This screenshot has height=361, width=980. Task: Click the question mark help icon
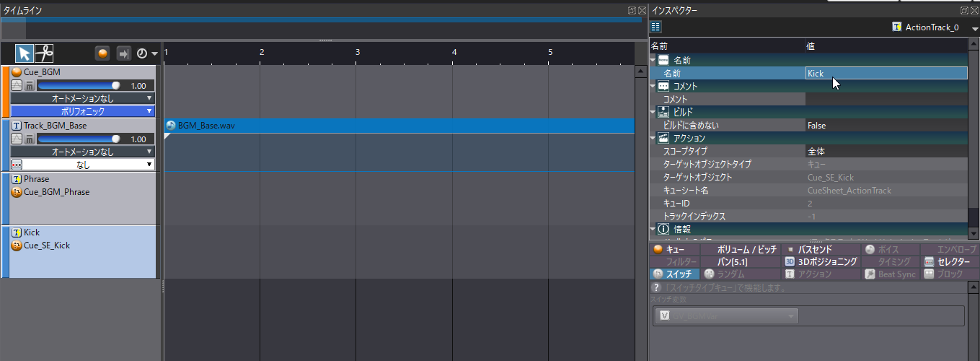pyautogui.click(x=655, y=287)
